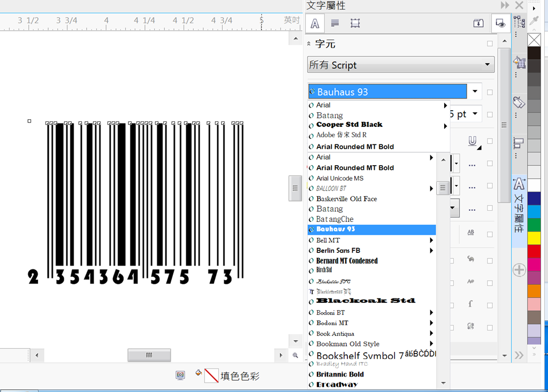Viewport: 548px width, 392px height.
Task: Expand Cooper Std Black style submenu arrow
Action: point(445,126)
